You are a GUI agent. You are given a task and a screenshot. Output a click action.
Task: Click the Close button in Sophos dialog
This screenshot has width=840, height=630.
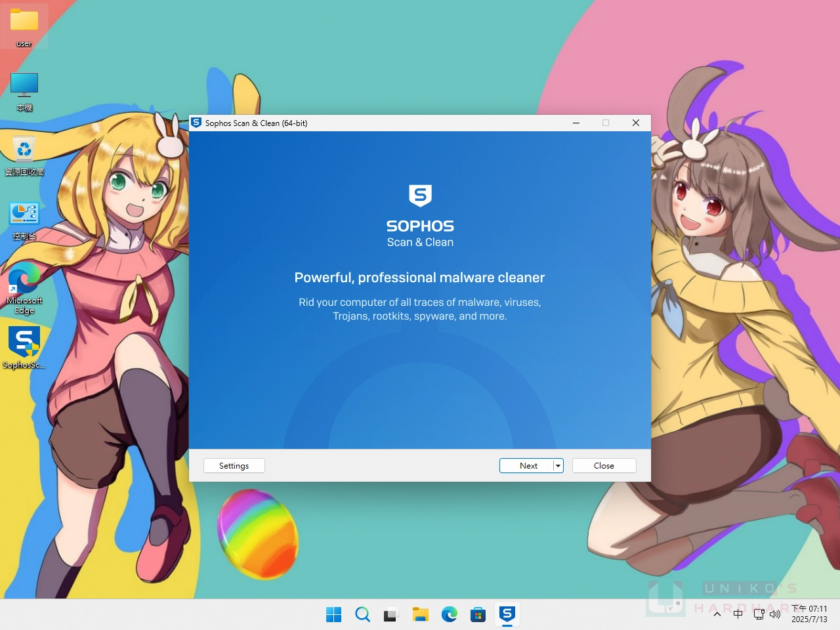(604, 465)
